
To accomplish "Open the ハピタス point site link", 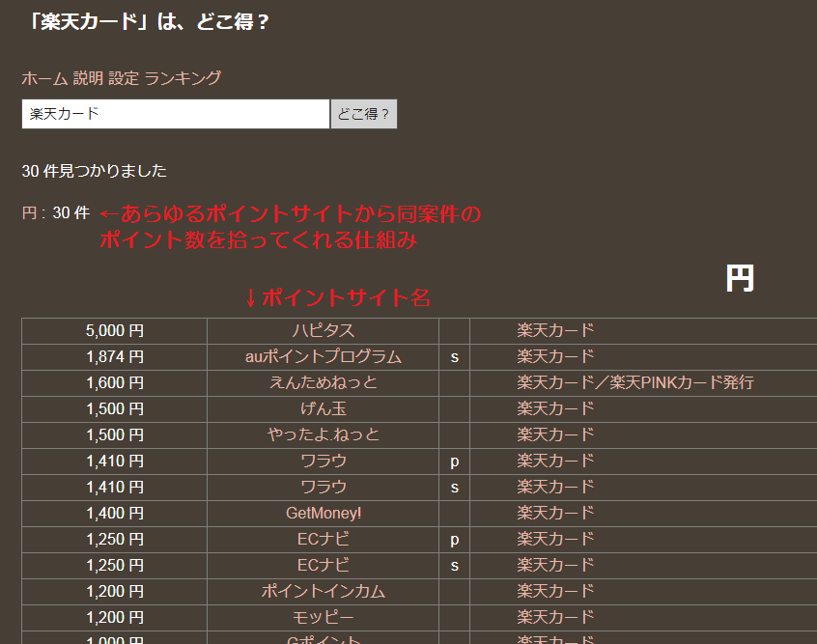I will 324,331.
